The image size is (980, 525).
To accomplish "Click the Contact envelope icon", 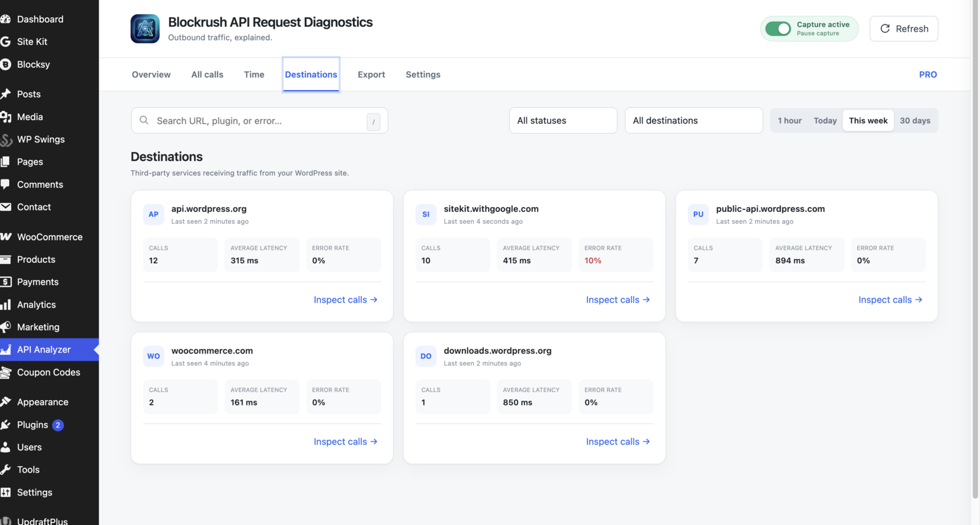I will point(6,207).
